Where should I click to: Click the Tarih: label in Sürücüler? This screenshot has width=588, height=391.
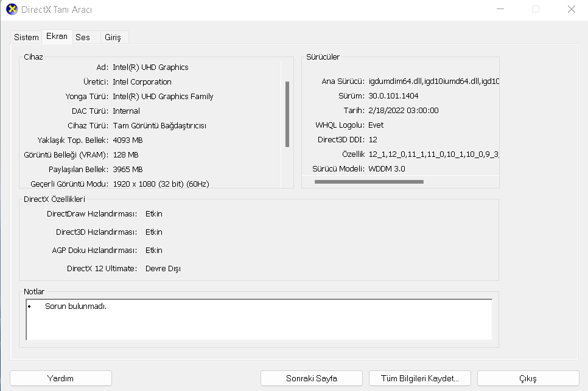[354, 111]
